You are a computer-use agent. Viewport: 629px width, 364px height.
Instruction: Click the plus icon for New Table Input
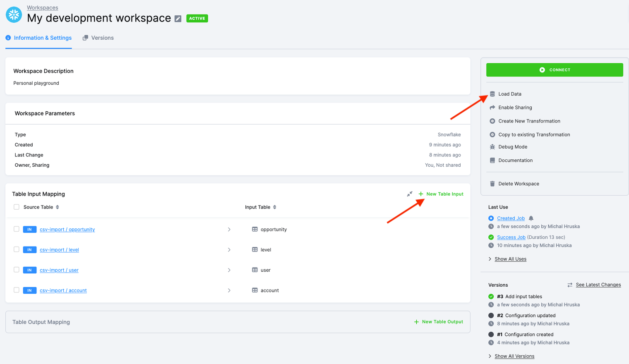tap(421, 194)
